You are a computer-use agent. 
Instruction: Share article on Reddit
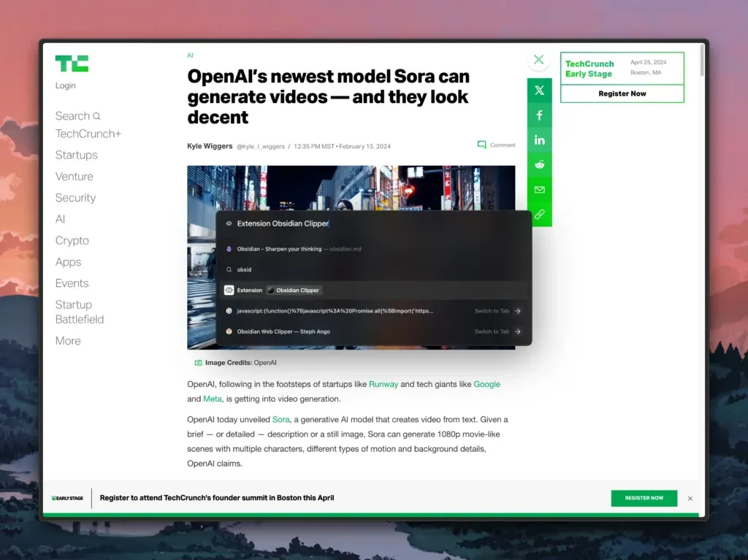(x=540, y=164)
